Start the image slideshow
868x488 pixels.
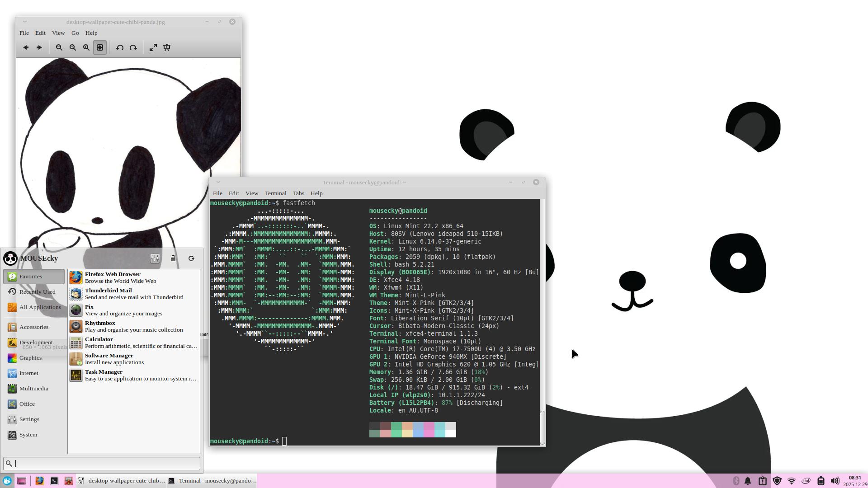click(x=167, y=47)
